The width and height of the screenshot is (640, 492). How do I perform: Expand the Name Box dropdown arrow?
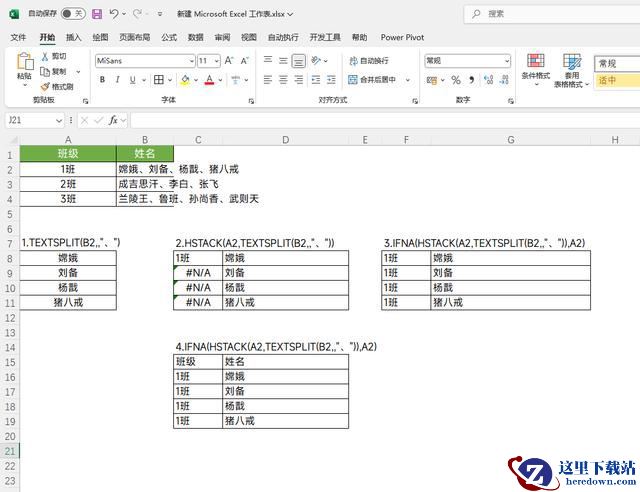[59, 120]
